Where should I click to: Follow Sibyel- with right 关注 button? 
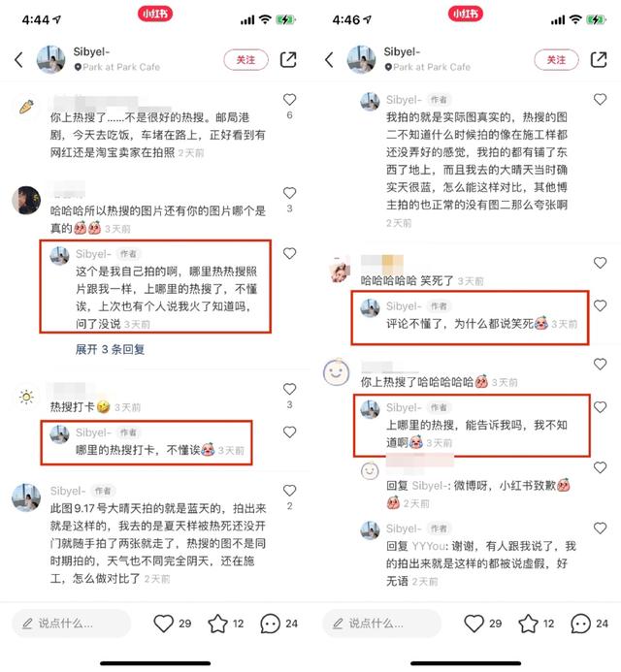click(x=557, y=59)
